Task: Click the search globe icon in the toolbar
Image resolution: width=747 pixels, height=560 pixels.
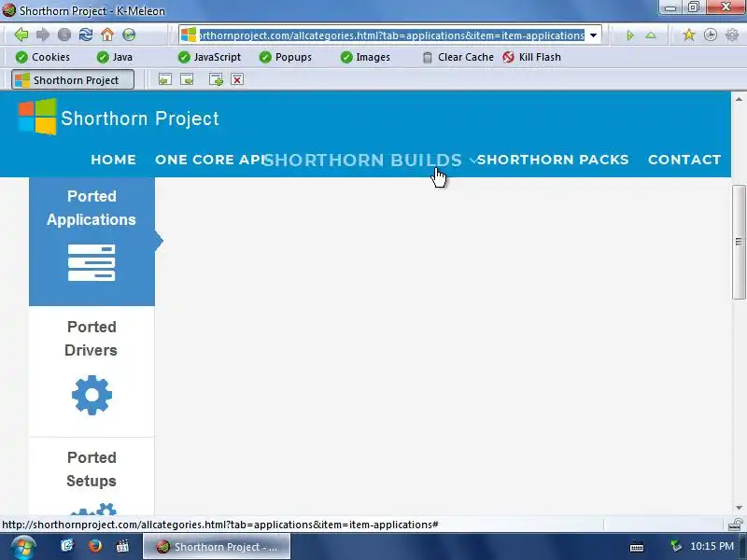Action: click(129, 35)
